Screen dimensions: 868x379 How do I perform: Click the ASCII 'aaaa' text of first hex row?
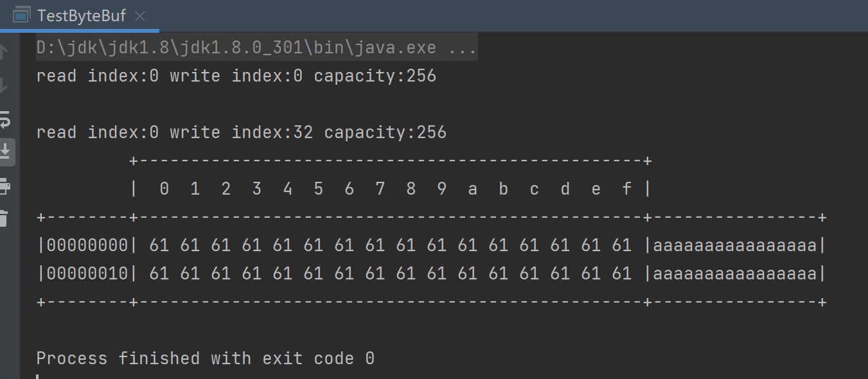[x=734, y=245]
